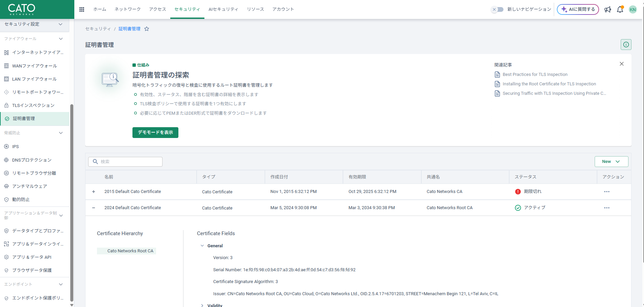Open IPS in sidebar

click(x=34, y=146)
